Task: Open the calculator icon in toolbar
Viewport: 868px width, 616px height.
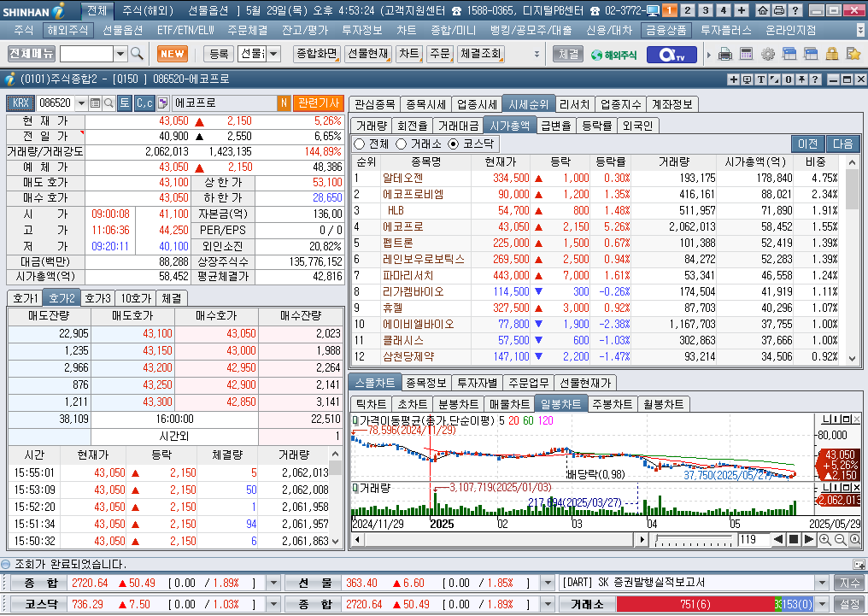Action: click(x=746, y=54)
